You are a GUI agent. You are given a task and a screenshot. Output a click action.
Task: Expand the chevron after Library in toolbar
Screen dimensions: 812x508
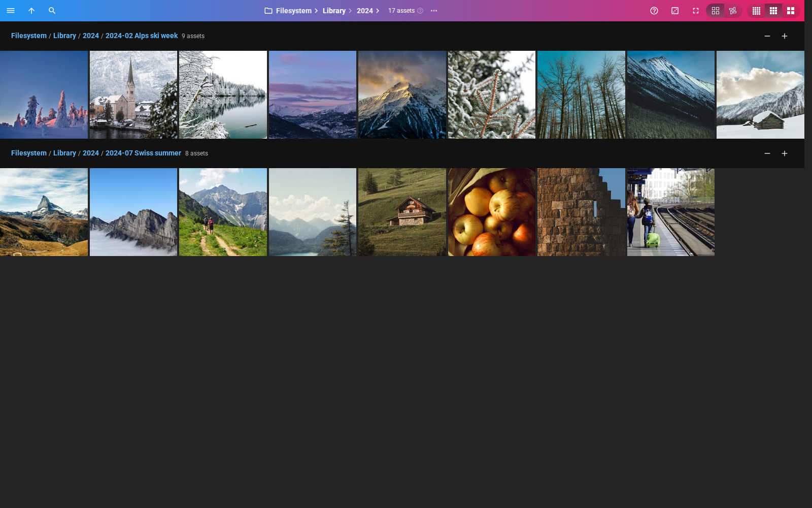tap(350, 11)
